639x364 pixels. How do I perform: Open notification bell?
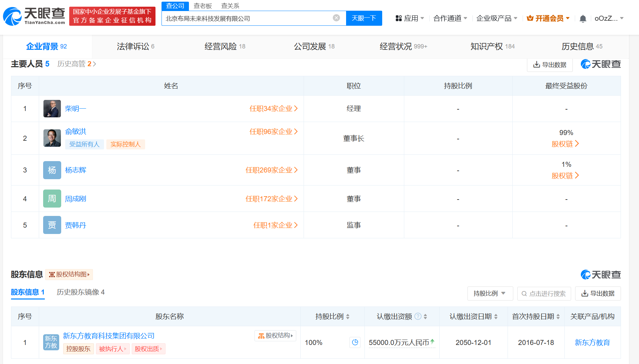(x=583, y=18)
